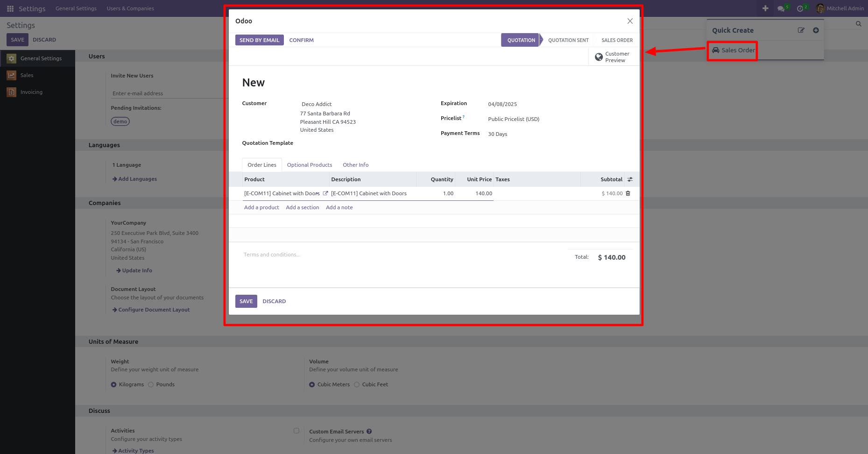Select the Sales Order status stage
The image size is (868, 454).
[x=617, y=40]
